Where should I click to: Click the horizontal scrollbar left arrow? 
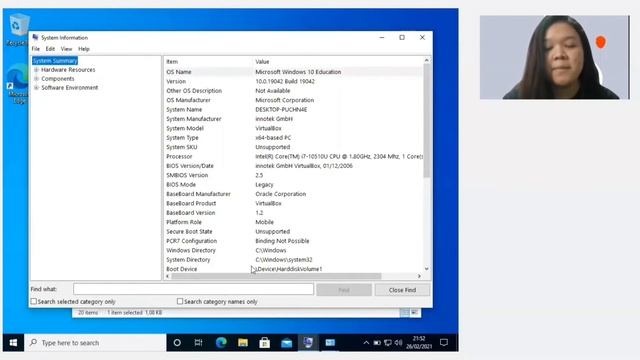click(167, 276)
